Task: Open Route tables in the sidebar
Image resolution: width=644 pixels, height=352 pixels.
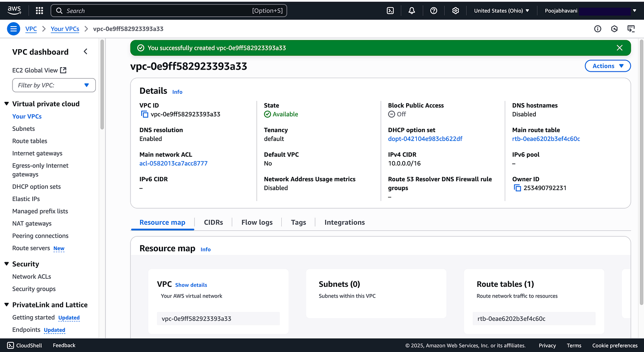Action: (x=30, y=141)
